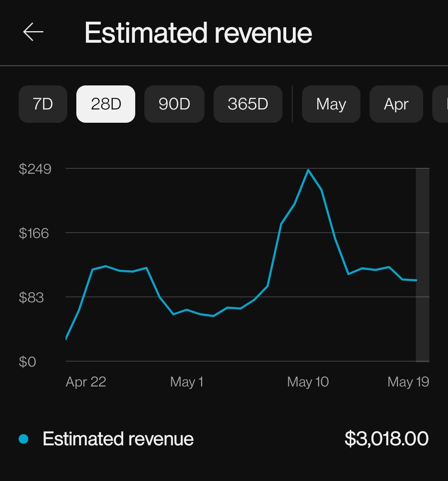Choose the Apr month filter
Image resolution: width=448 pixels, height=481 pixels.
click(396, 104)
